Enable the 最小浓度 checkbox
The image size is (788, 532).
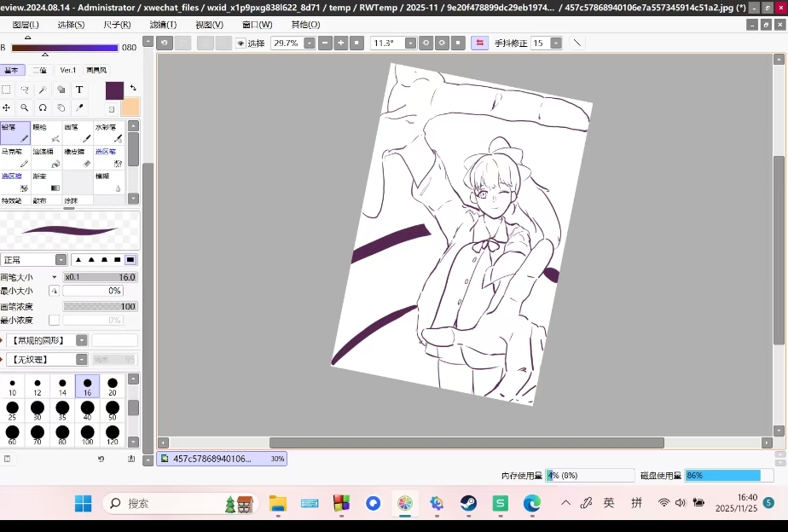point(55,320)
